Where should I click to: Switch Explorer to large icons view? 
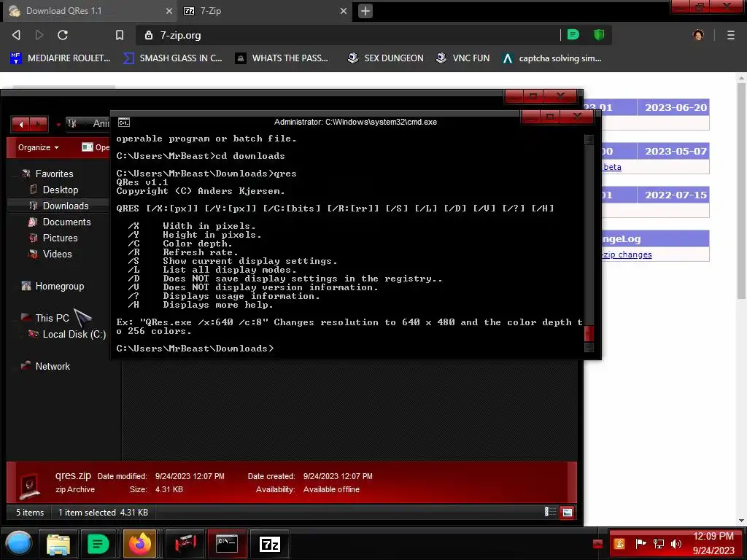tap(567, 513)
